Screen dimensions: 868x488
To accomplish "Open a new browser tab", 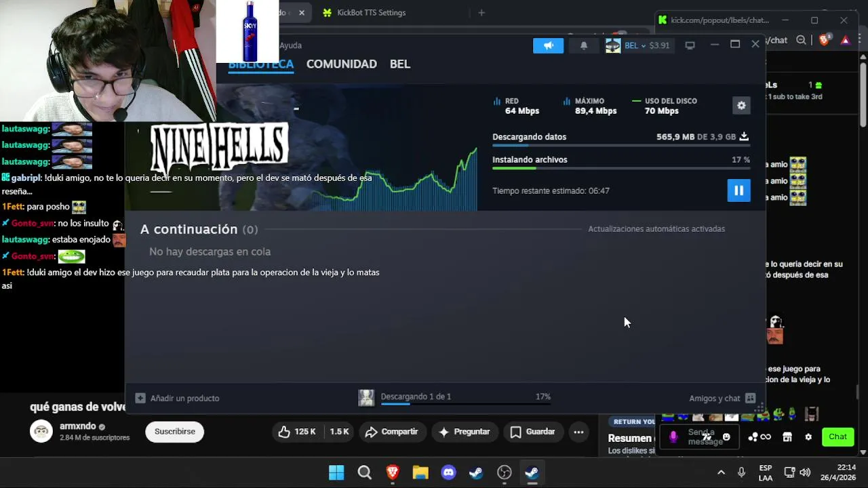I will point(481,12).
